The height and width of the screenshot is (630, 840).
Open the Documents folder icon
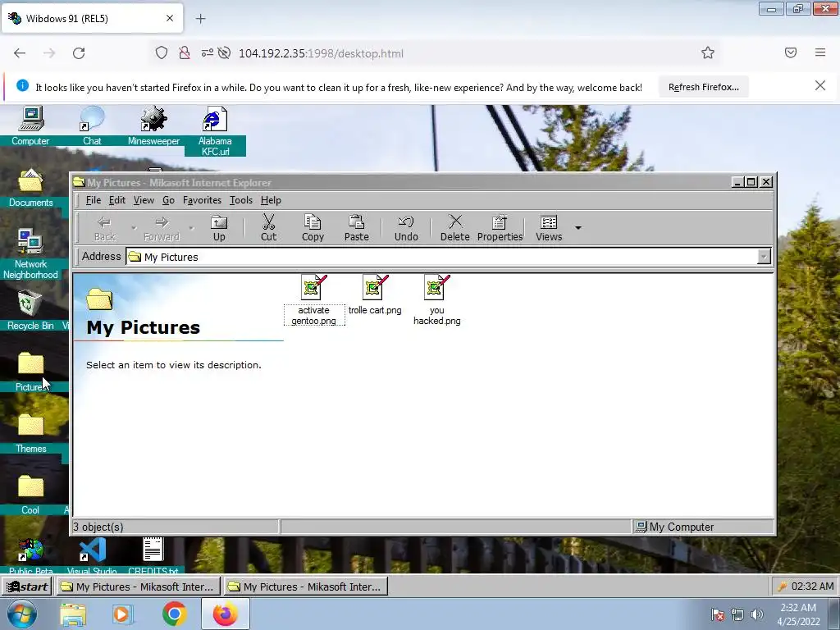tap(30, 188)
